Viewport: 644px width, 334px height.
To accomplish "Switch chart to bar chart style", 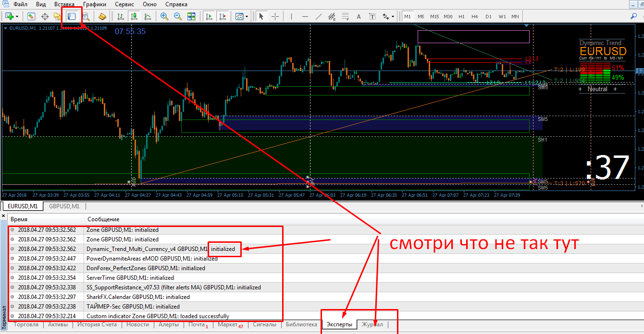I will coord(120,16).
